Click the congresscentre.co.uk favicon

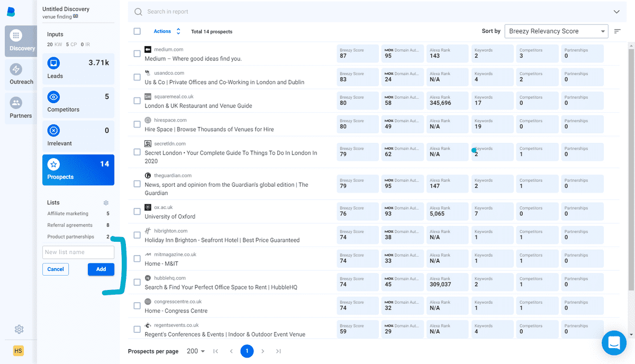click(x=148, y=302)
